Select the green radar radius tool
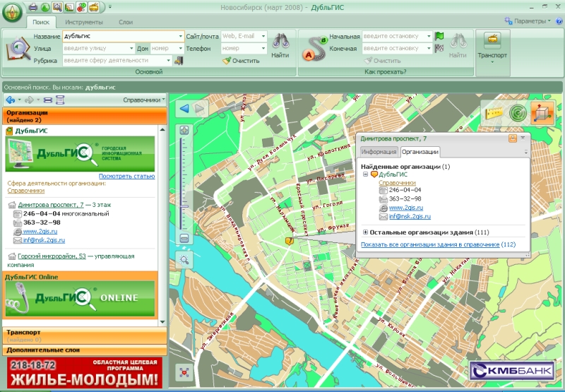This screenshot has width=565, height=392. coord(518,113)
